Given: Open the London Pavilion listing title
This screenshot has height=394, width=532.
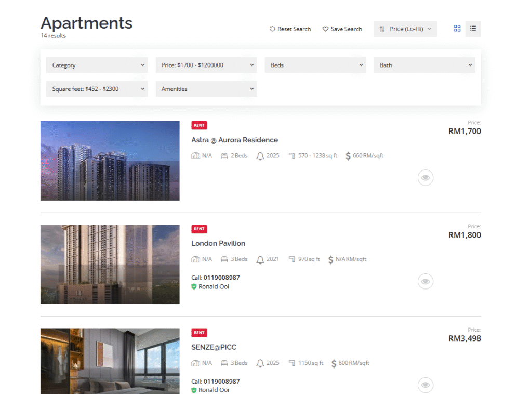Looking at the screenshot, I should pyautogui.click(x=218, y=243).
